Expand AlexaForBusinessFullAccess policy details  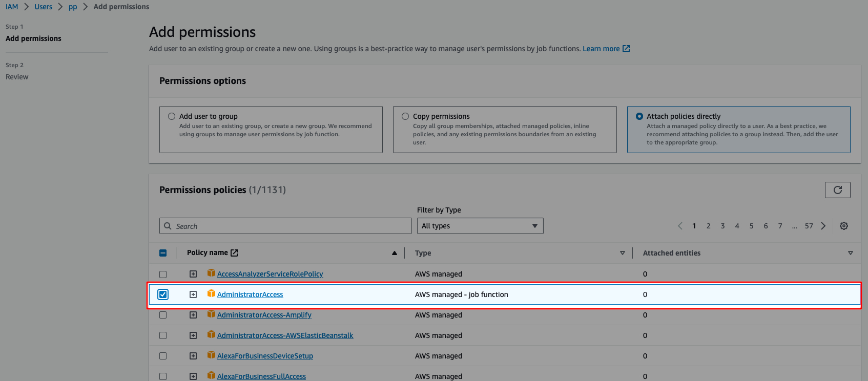point(193,376)
